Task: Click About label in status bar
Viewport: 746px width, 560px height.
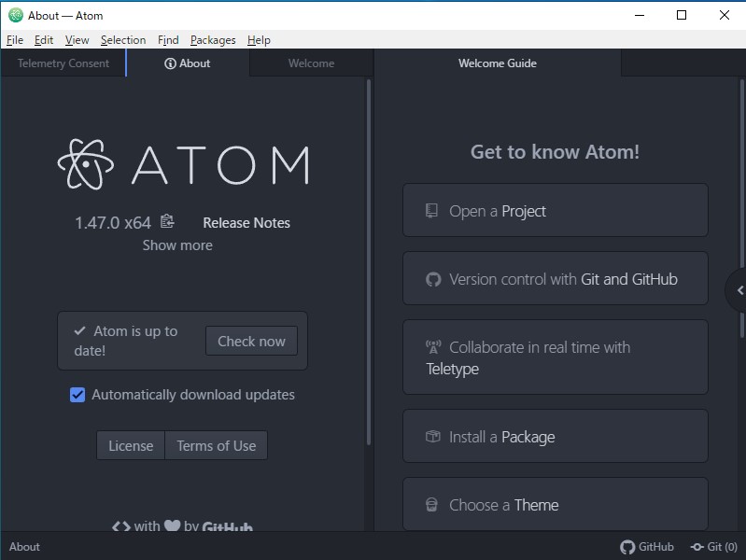Action: point(24,547)
